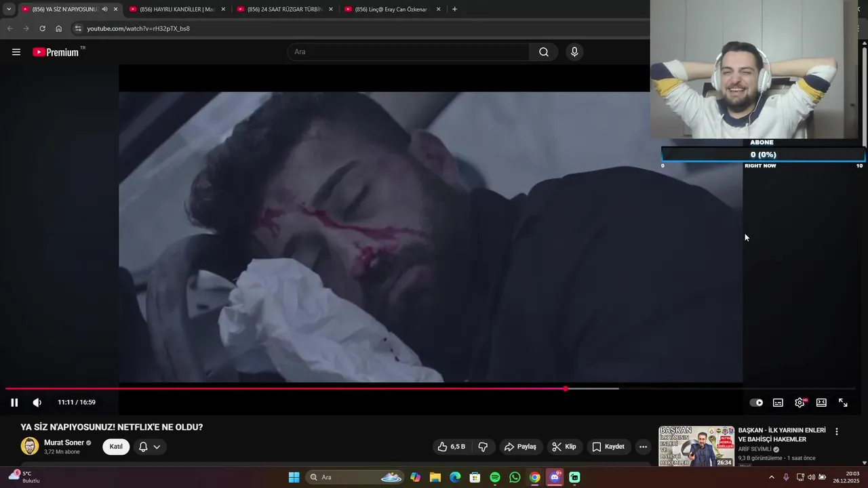
Task: Toggle the autoplay switch in player
Action: [756, 403]
